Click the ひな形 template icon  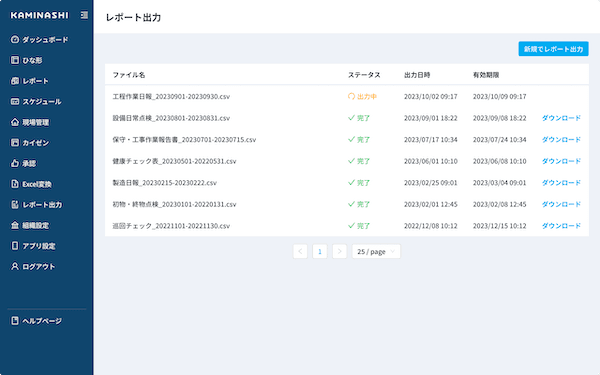click(x=15, y=60)
